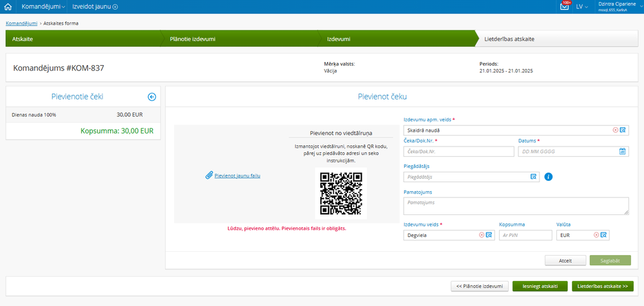Image resolution: width=644 pixels, height=306 pixels.
Task: Click the Kopsumma: 30,00 EUR total
Action: pos(117,131)
